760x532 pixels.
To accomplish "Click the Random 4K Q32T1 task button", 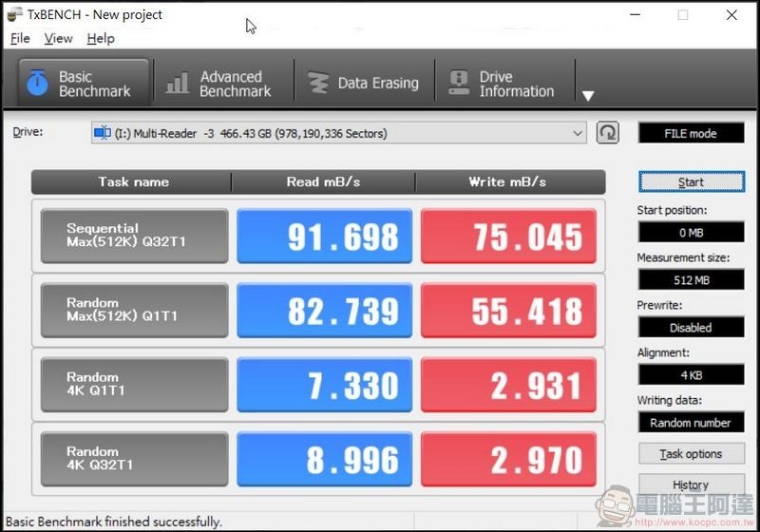I will [134, 459].
